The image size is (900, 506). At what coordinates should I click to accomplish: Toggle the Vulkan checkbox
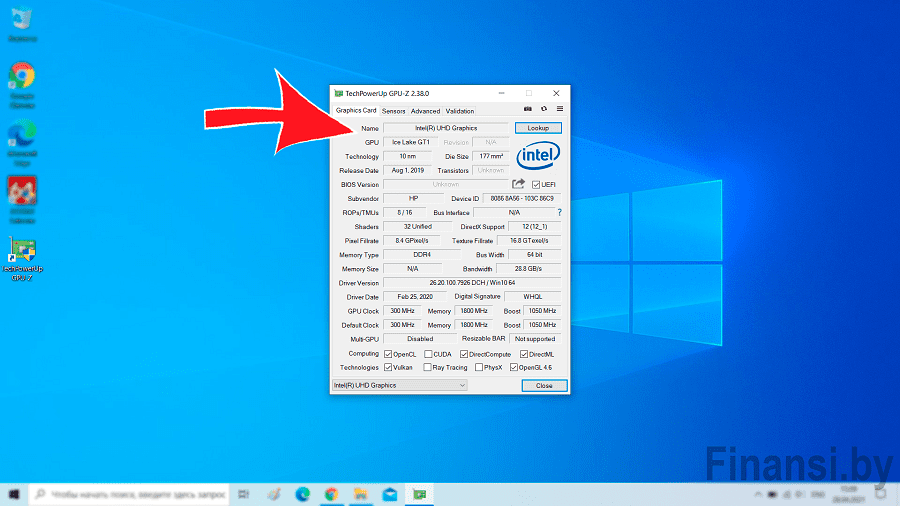pyautogui.click(x=388, y=367)
